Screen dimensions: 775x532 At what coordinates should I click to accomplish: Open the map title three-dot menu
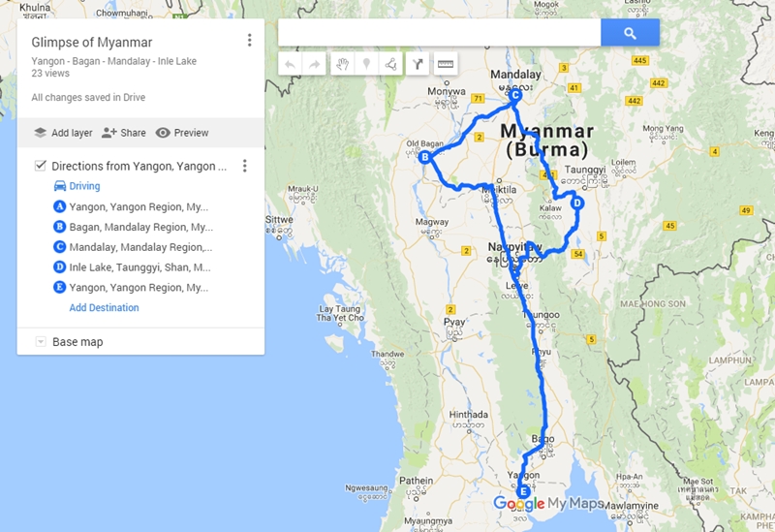[x=250, y=40]
